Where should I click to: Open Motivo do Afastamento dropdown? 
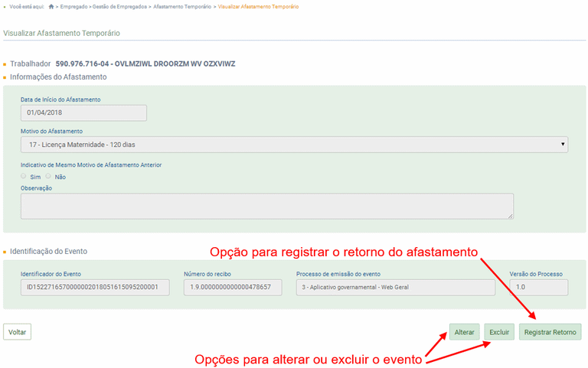[294, 145]
